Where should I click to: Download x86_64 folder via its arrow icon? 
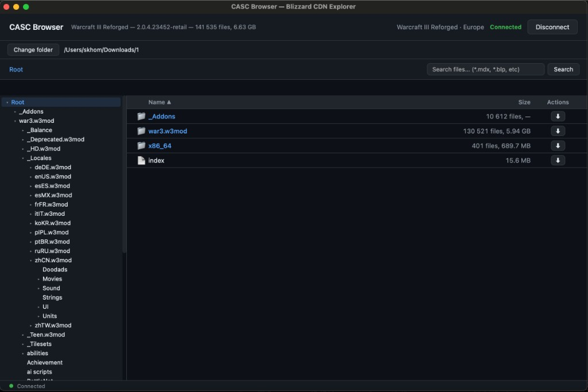(x=558, y=145)
